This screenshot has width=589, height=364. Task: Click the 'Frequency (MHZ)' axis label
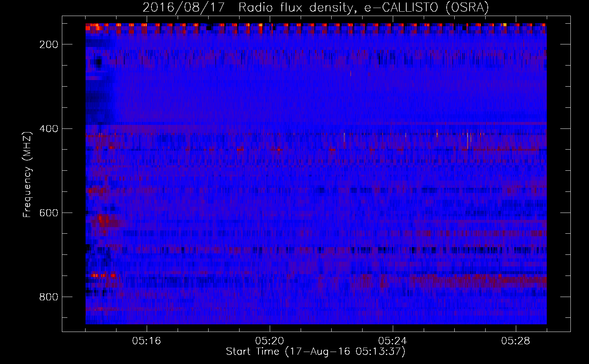(x=27, y=174)
